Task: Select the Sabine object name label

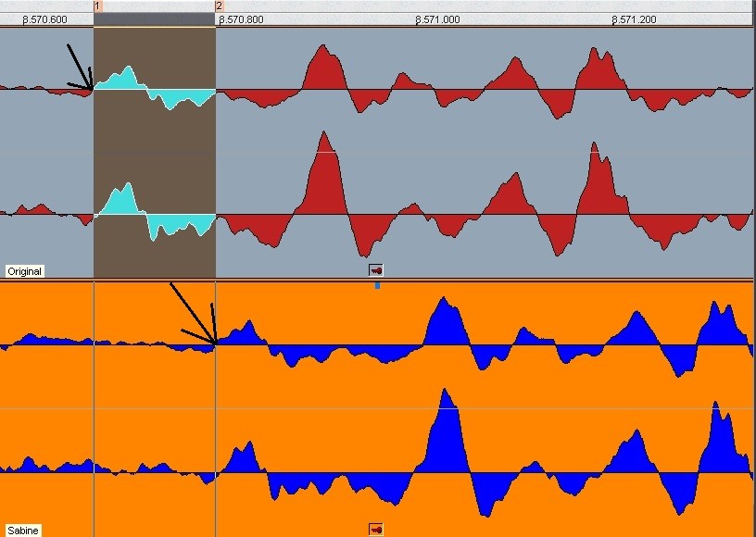Action: (x=22, y=531)
